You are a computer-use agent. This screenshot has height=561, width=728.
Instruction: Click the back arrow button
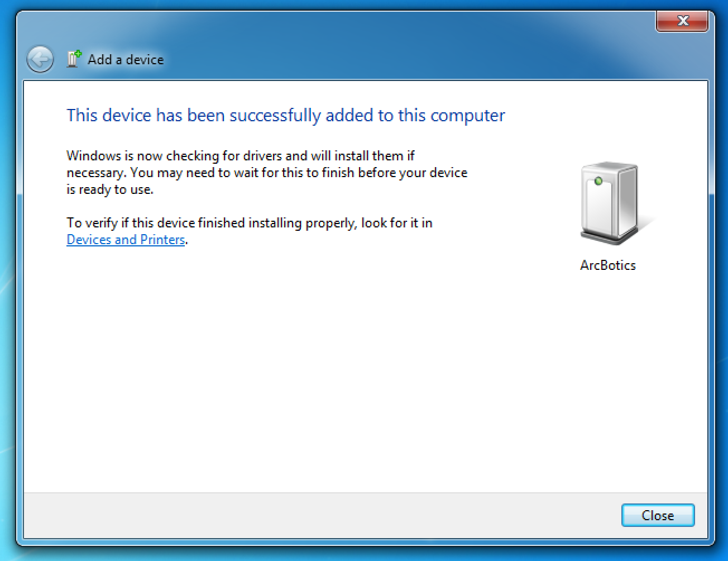(40, 59)
